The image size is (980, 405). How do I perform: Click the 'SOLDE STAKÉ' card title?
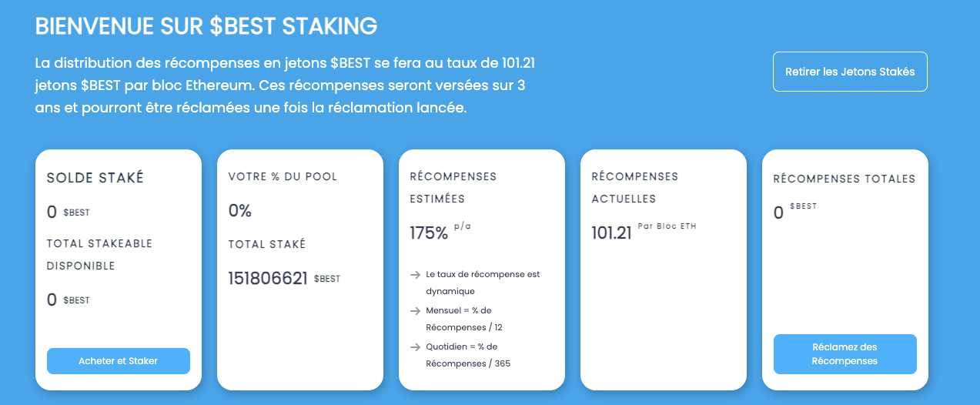tap(95, 178)
